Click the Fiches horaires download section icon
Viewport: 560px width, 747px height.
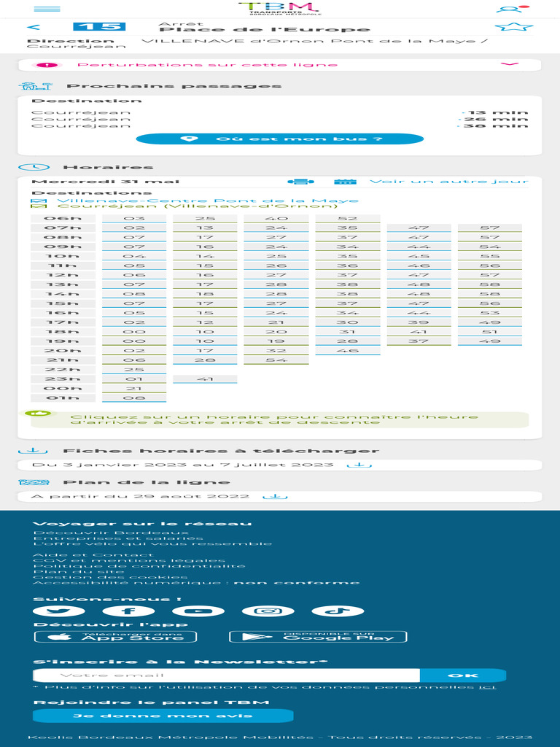tap(33, 451)
